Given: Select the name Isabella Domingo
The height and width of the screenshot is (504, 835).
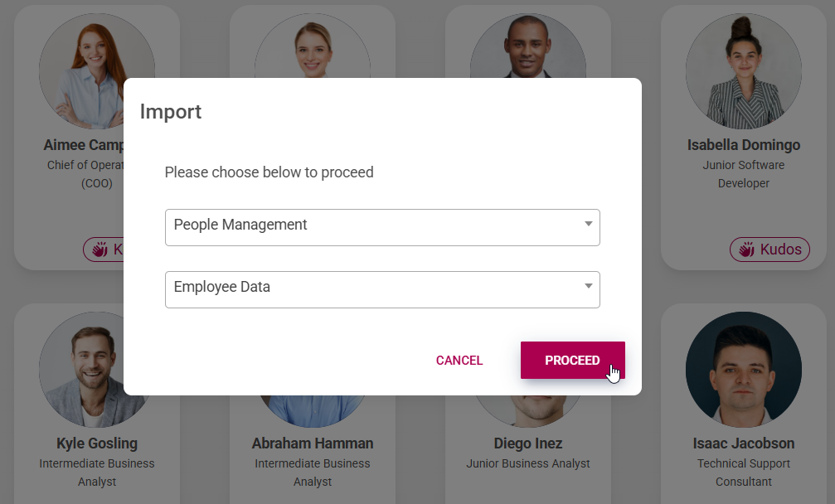Looking at the screenshot, I should [x=743, y=144].
